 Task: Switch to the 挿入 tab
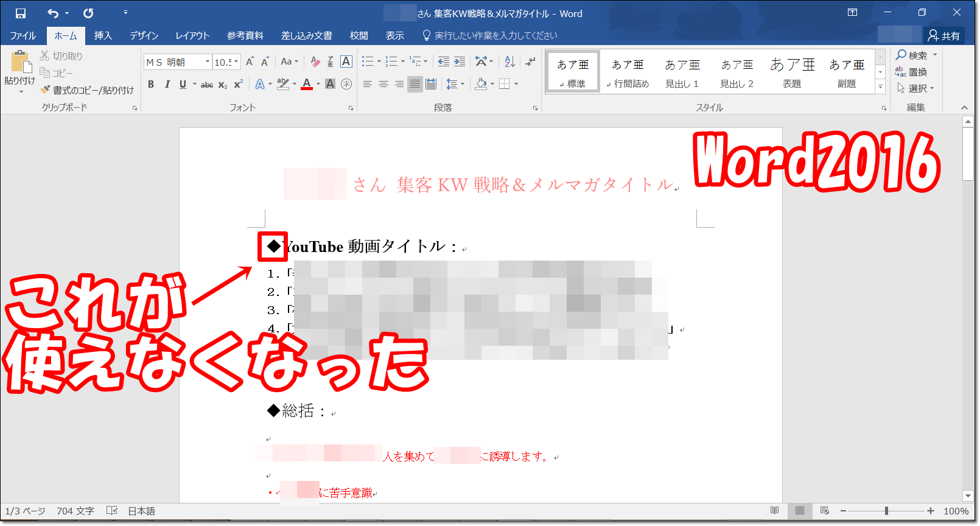tap(103, 36)
